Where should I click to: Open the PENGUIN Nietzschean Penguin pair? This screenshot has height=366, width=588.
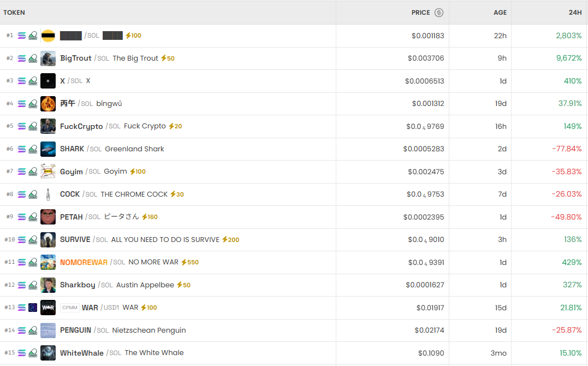coord(75,330)
